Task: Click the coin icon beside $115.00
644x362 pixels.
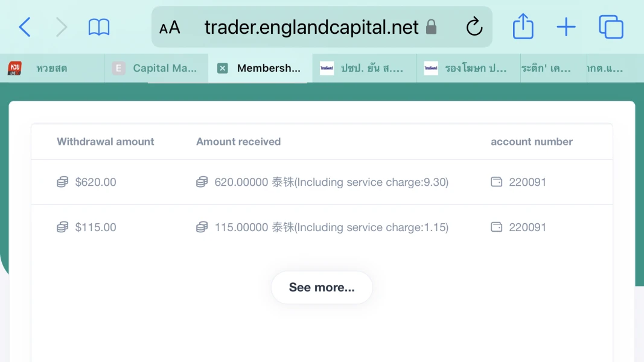Action: coord(62,227)
